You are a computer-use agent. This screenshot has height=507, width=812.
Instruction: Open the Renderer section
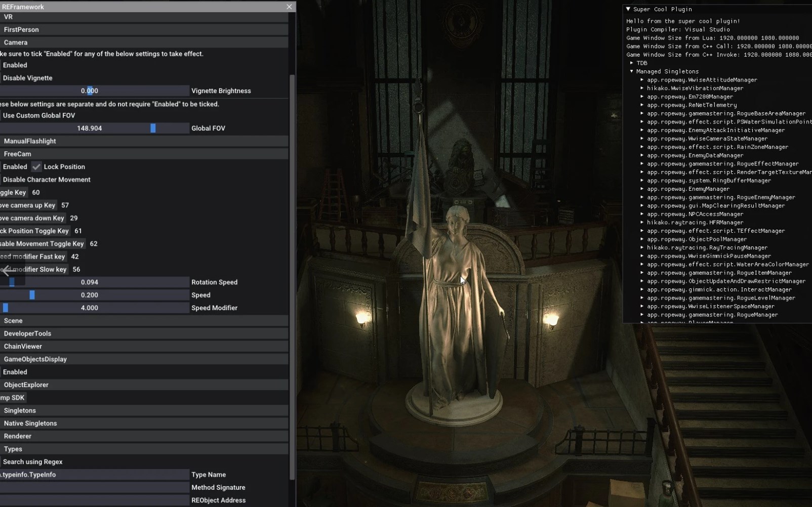point(144,436)
